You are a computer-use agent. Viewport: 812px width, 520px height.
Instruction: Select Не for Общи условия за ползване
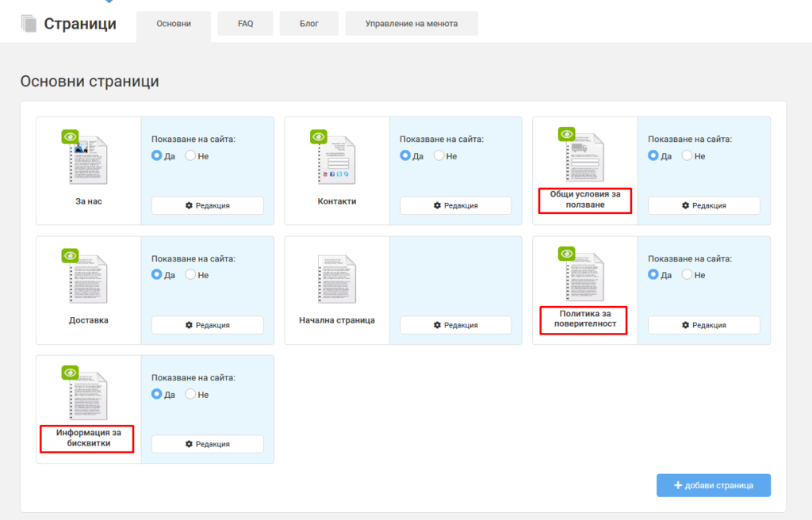[x=688, y=155]
